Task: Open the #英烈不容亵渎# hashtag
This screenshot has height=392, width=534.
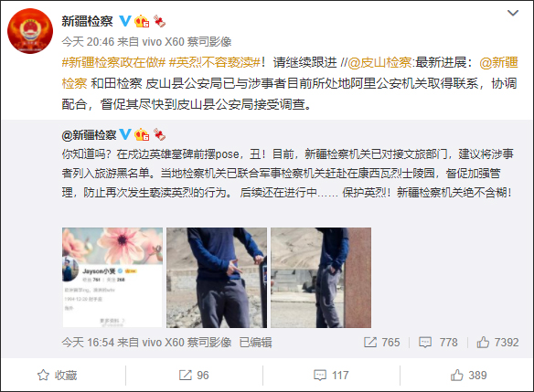Action: click(215, 62)
